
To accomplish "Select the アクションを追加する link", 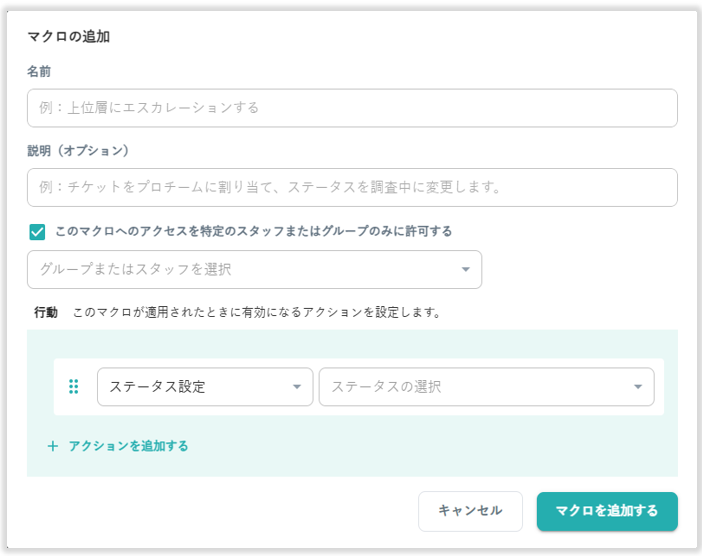I will click(128, 446).
